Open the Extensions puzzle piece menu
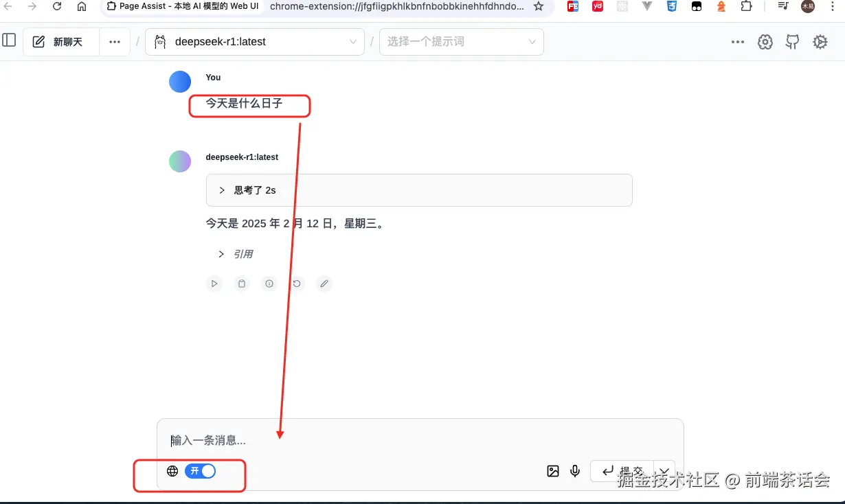The width and height of the screenshot is (845, 504). click(x=746, y=6)
